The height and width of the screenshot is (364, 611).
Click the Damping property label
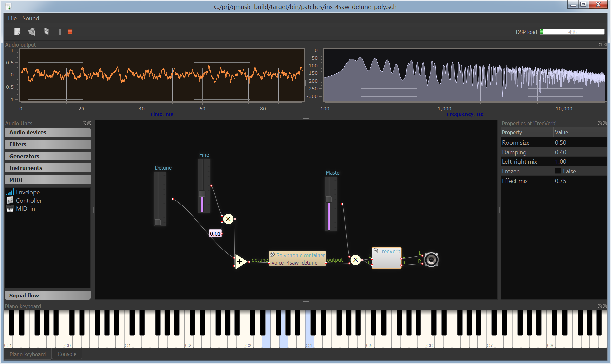[x=514, y=152]
